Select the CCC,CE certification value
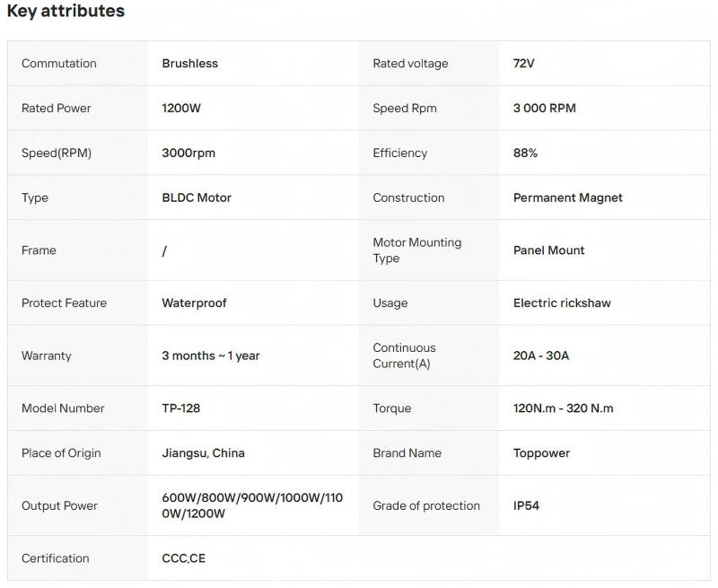The image size is (718, 588). pos(183,558)
